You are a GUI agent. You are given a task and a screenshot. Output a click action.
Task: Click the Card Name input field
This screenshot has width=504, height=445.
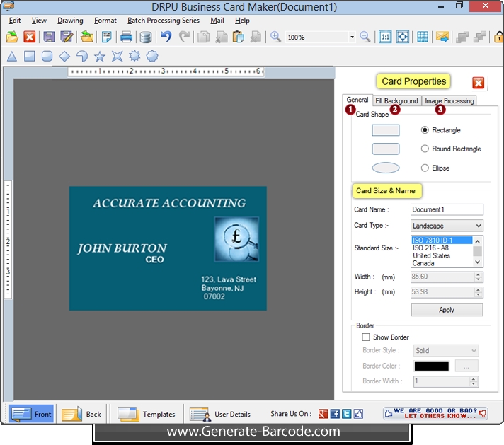447,209
